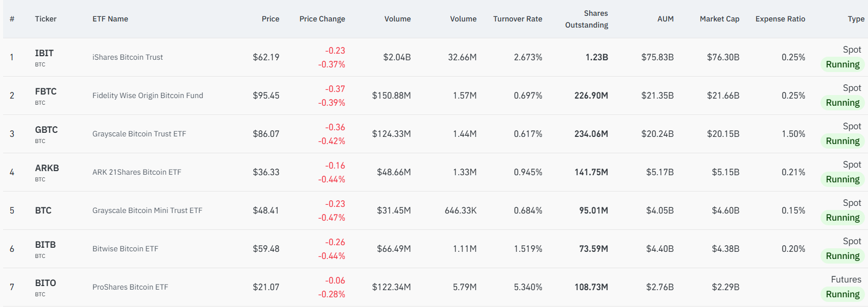The height and width of the screenshot is (307, 868).
Task: Select the BITB ticker
Action: click(45, 245)
